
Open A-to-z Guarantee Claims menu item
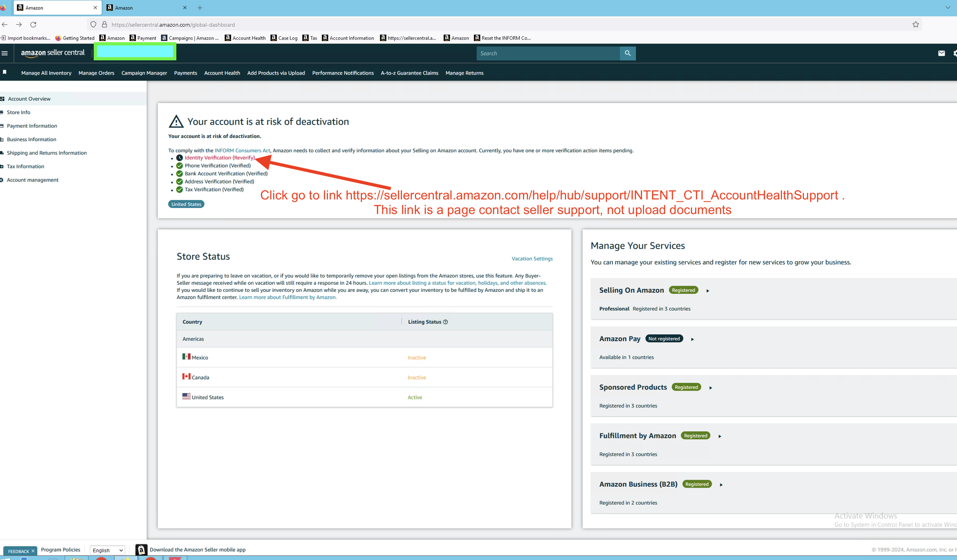coord(409,73)
